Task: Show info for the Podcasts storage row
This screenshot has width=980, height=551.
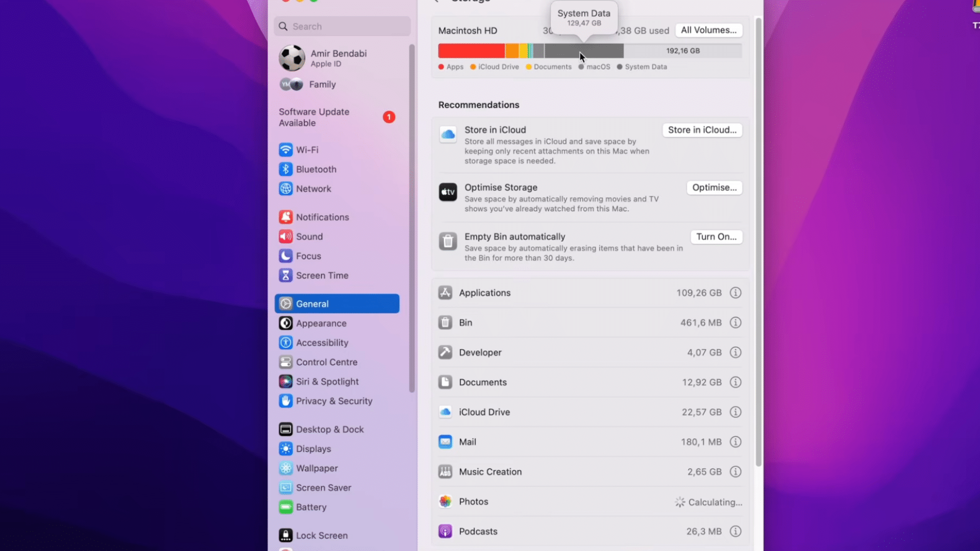Action: coord(736,532)
